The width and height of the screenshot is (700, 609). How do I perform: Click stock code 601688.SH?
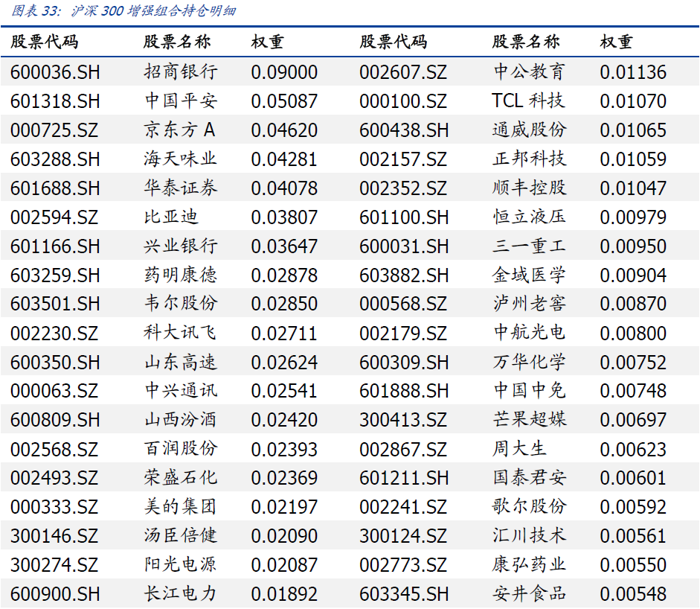click(x=55, y=188)
